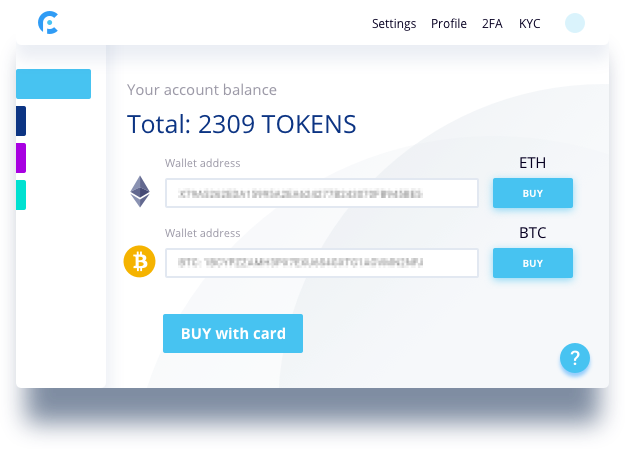The width and height of the screenshot is (625, 449).
Task: Open the 2FA page
Action: [x=492, y=24]
